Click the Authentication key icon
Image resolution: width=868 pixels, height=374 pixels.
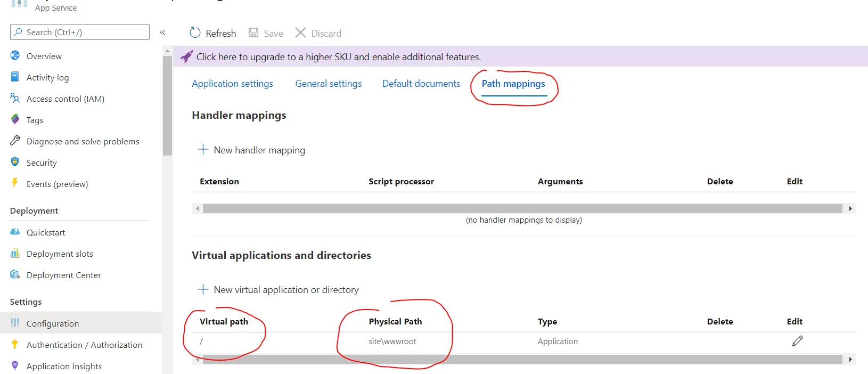(x=15, y=344)
